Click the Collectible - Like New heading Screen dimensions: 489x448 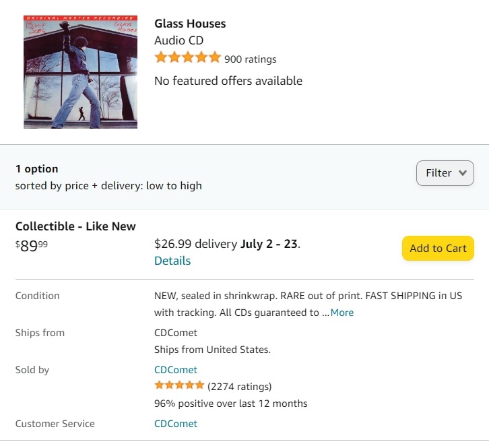pos(75,226)
